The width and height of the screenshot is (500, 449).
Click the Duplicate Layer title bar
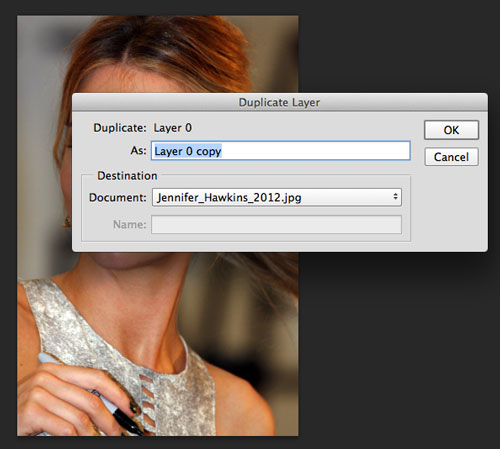pyautogui.click(x=280, y=102)
